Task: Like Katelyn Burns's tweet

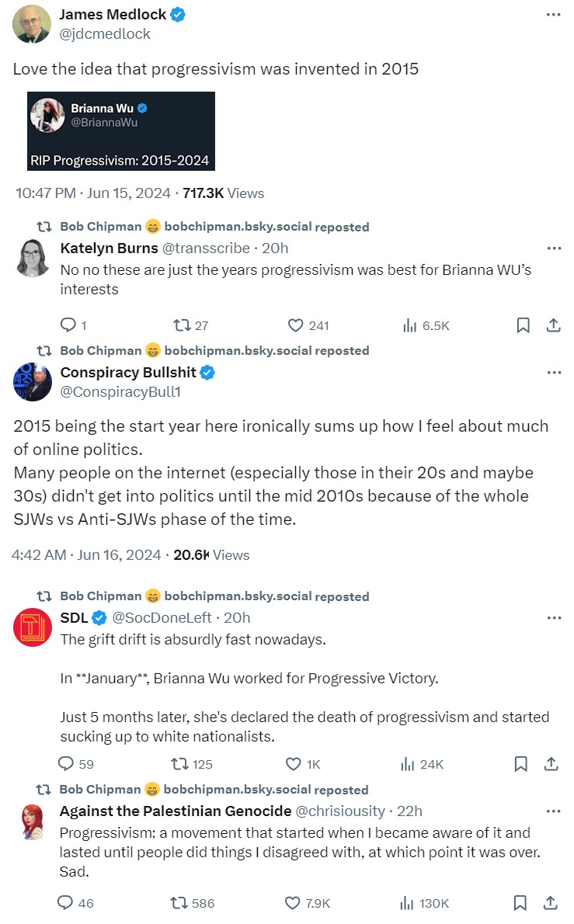Action: [296, 326]
